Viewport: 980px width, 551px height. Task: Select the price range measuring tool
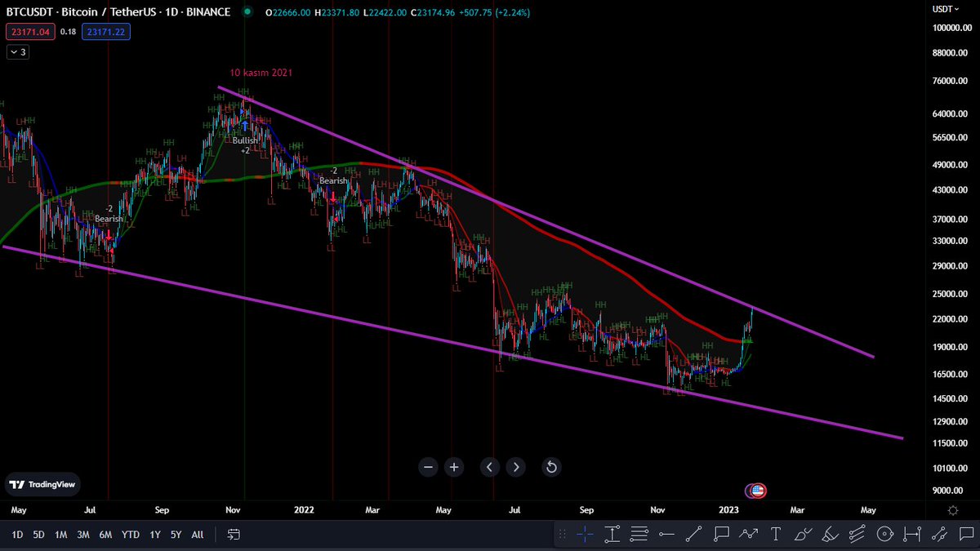[612, 535]
